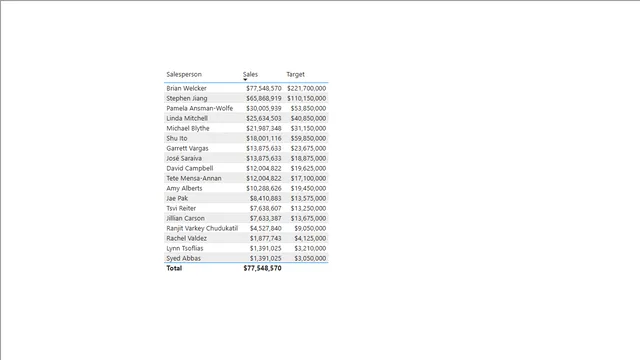This screenshot has width=640, height=360.
Task: Select the Shu Ito name cell
Action: (x=177, y=138)
